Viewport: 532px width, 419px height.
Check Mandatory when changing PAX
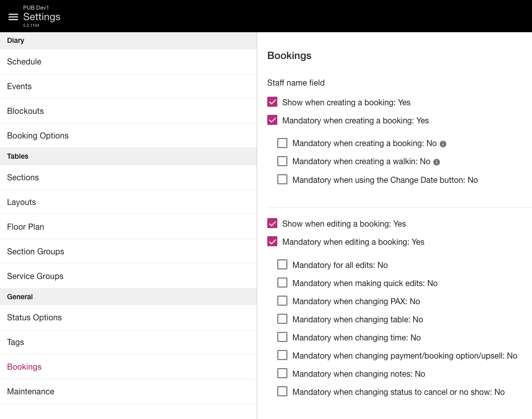[x=282, y=301]
